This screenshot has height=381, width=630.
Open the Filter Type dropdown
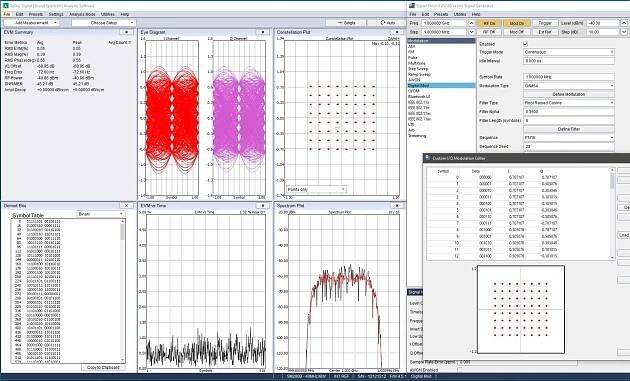tap(569, 103)
